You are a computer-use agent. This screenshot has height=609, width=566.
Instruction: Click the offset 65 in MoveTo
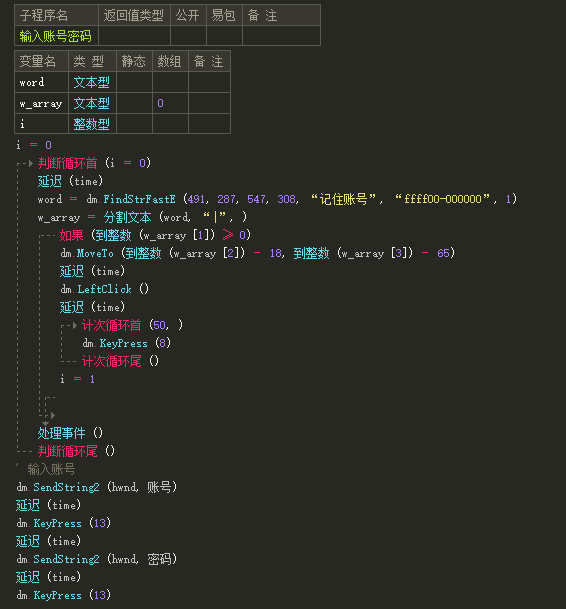click(443, 254)
